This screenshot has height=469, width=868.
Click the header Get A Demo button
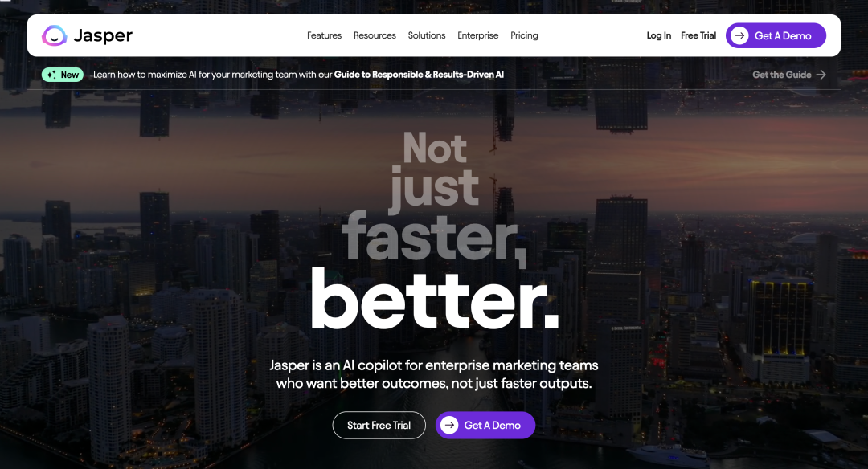[776, 35]
